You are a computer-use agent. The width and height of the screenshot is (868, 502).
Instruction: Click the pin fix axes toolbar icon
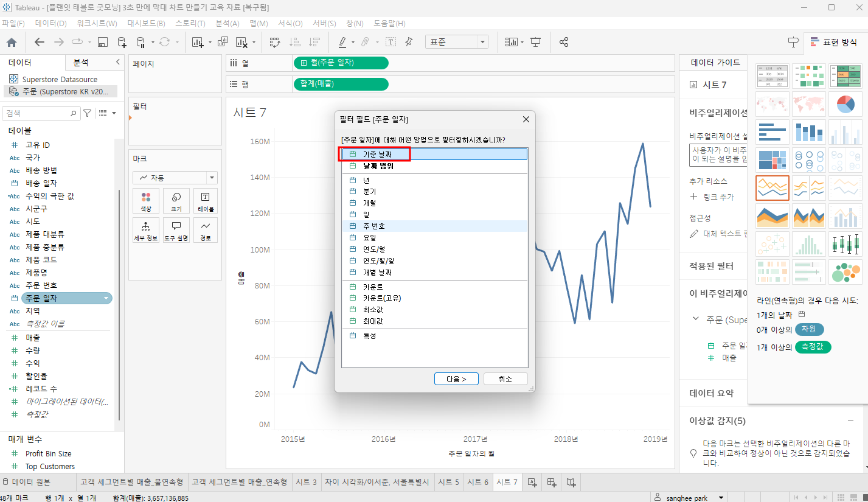409,42
